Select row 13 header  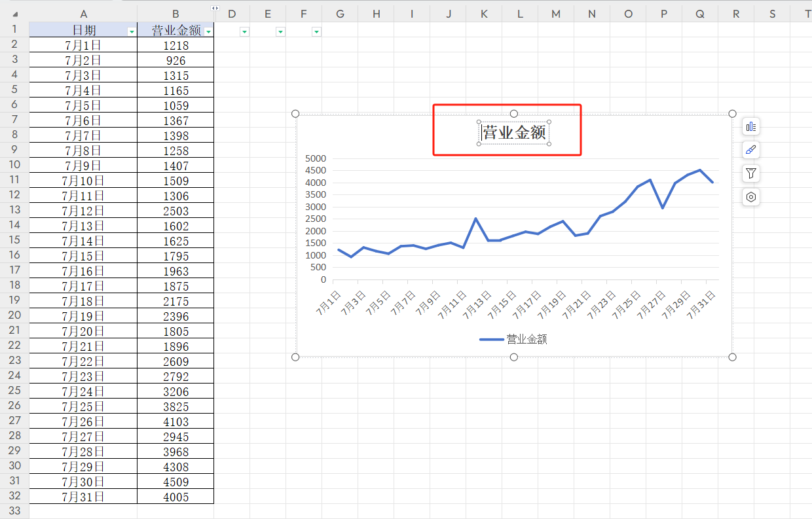(14, 210)
